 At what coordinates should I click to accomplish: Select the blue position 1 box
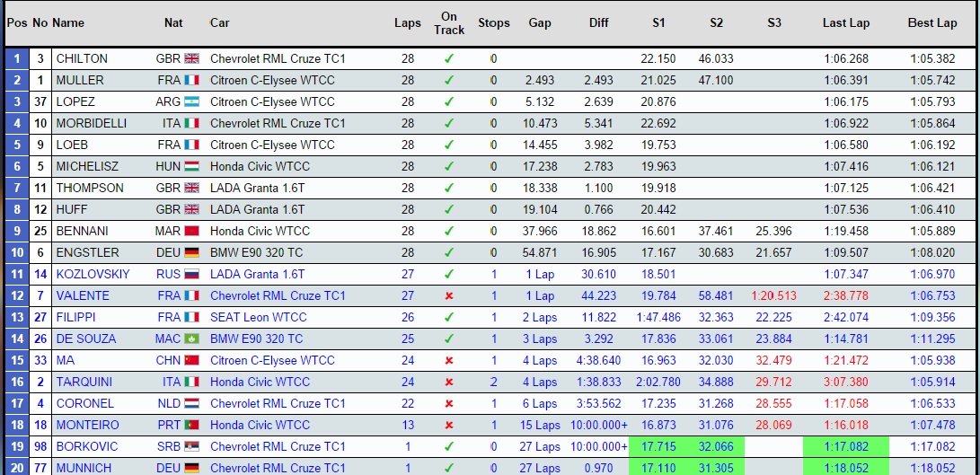click(x=16, y=58)
